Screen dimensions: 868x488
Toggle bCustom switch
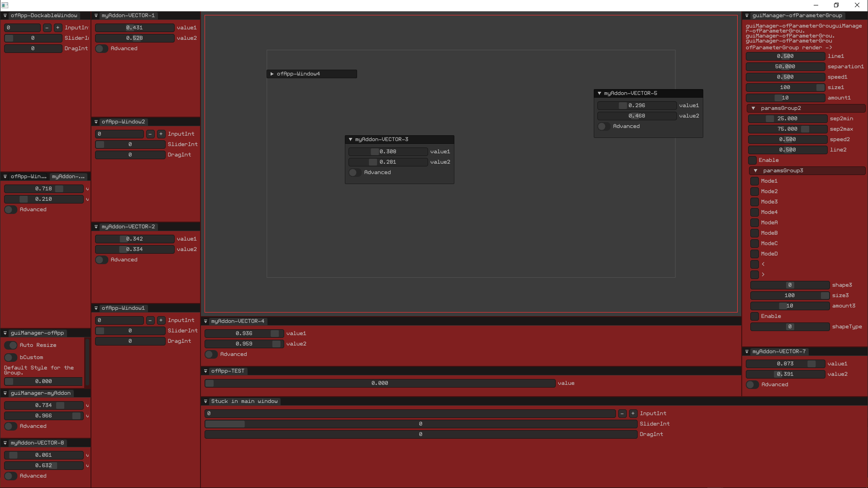click(11, 357)
